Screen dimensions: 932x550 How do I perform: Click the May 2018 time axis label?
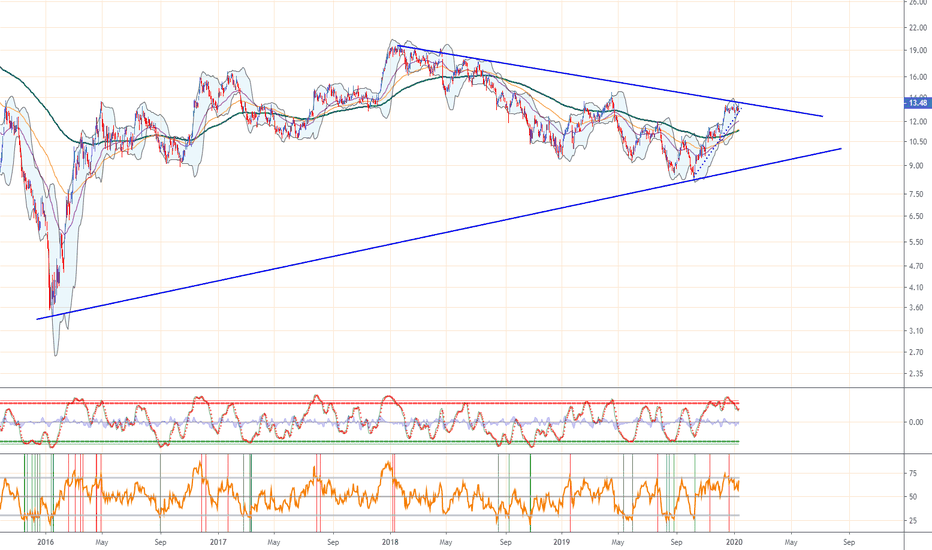446,542
